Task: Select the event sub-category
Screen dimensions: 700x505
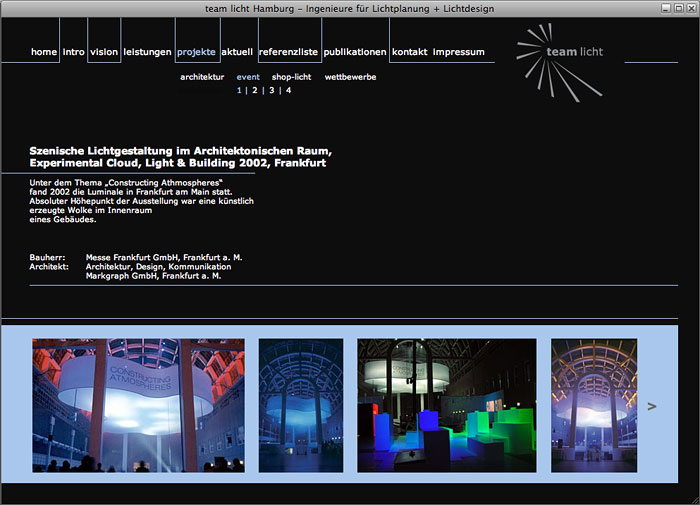Action: [248, 77]
